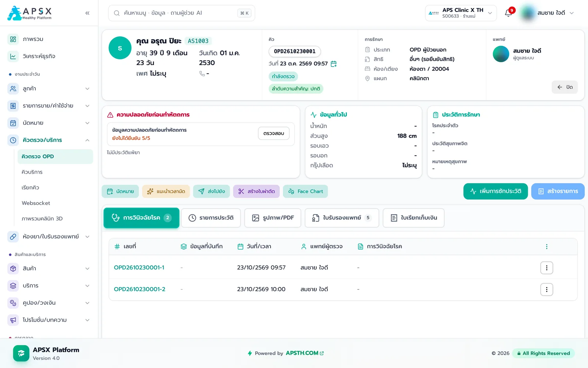588x368 pixels.
Task: Click the ปิด back button
Action: (564, 87)
